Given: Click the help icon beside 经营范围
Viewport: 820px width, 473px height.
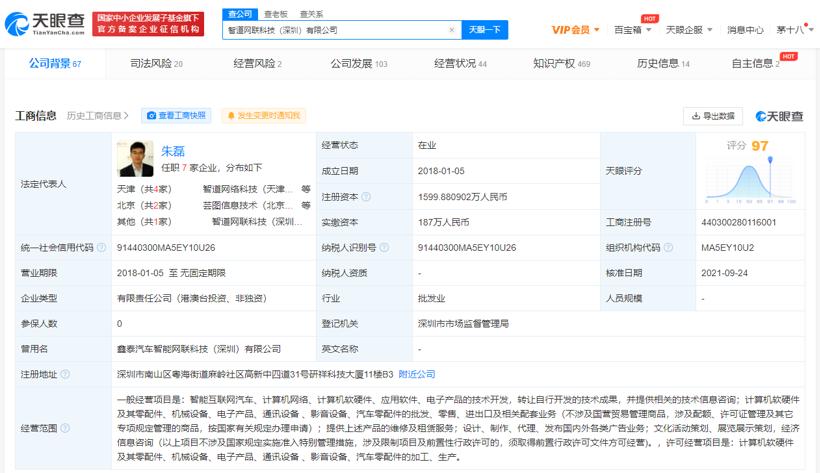Looking at the screenshot, I should [x=65, y=428].
